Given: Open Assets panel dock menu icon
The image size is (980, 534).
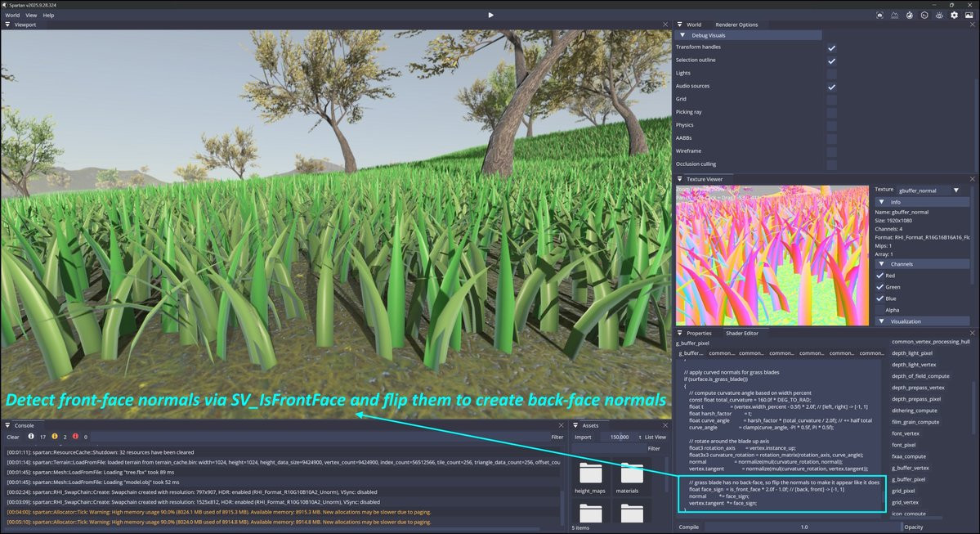Looking at the screenshot, I should [x=575, y=425].
